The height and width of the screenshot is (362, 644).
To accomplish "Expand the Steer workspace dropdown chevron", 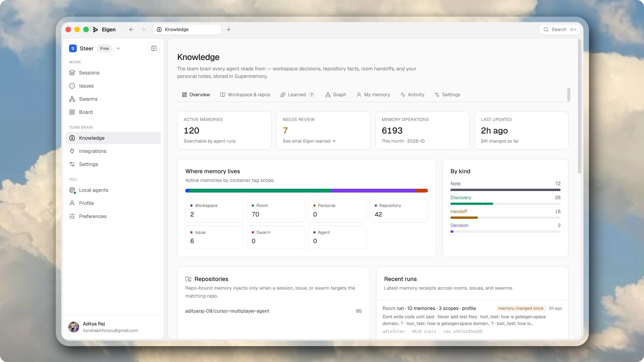I will [118, 49].
